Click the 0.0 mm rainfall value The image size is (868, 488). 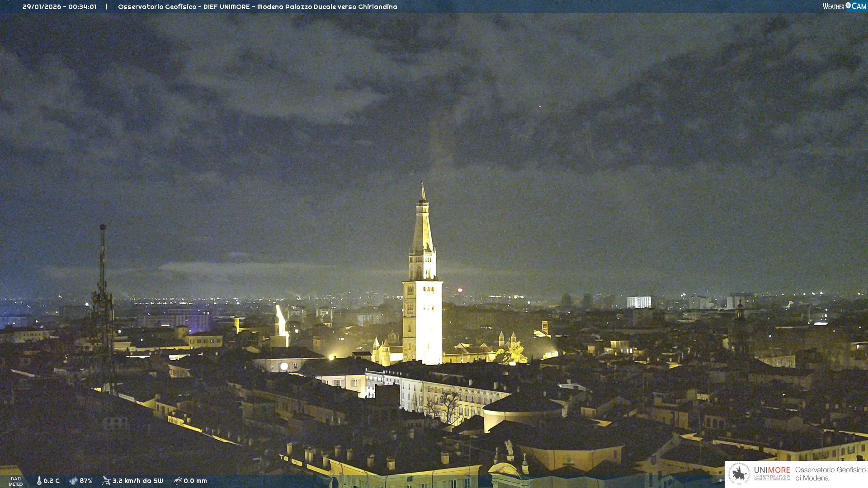(195, 481)
